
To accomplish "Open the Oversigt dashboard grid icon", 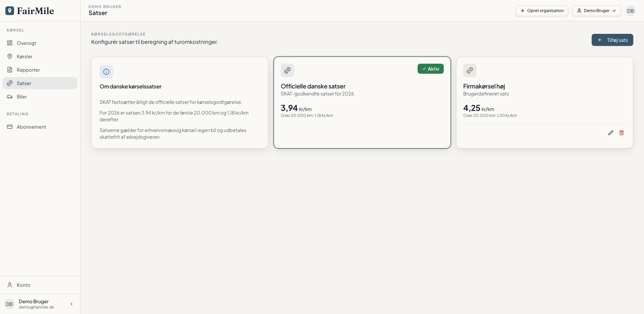I will [x=10, y=43].
